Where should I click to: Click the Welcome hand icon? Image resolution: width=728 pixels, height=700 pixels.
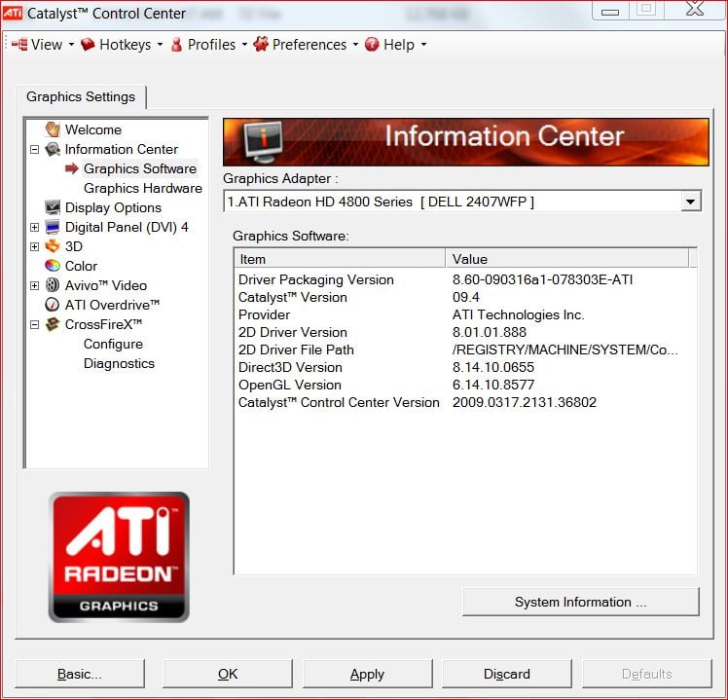tap(53, 129)
